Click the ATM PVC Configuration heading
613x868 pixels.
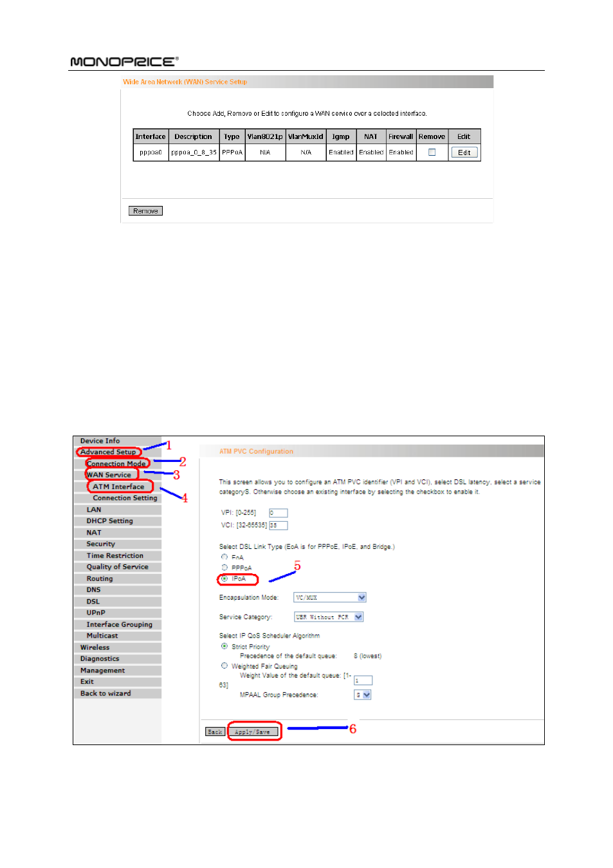point(256,452)
